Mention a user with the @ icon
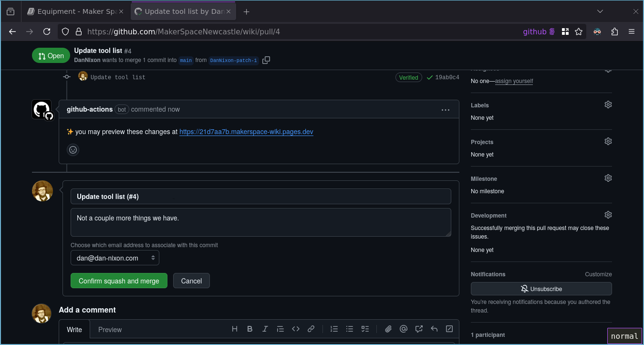This screenshot has height=345, width=644. tap(403, 329)
